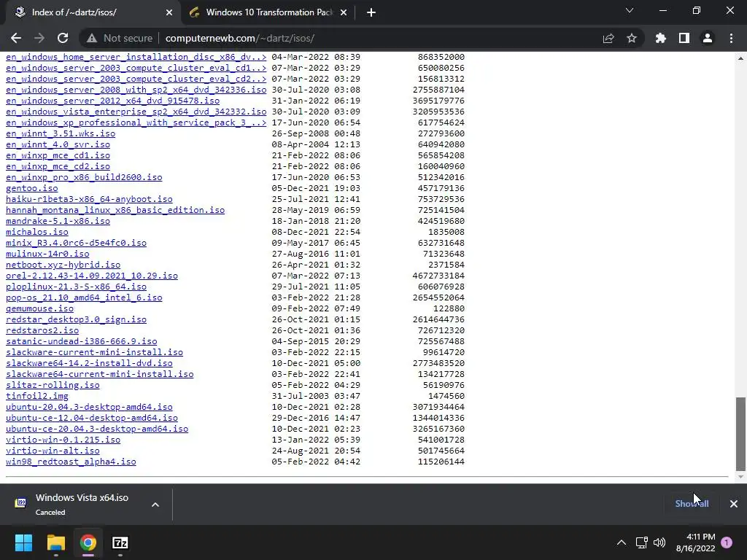747x560 pixels.
Task: Open mandrake-5.1-x86.iso link
Action: 58,222
